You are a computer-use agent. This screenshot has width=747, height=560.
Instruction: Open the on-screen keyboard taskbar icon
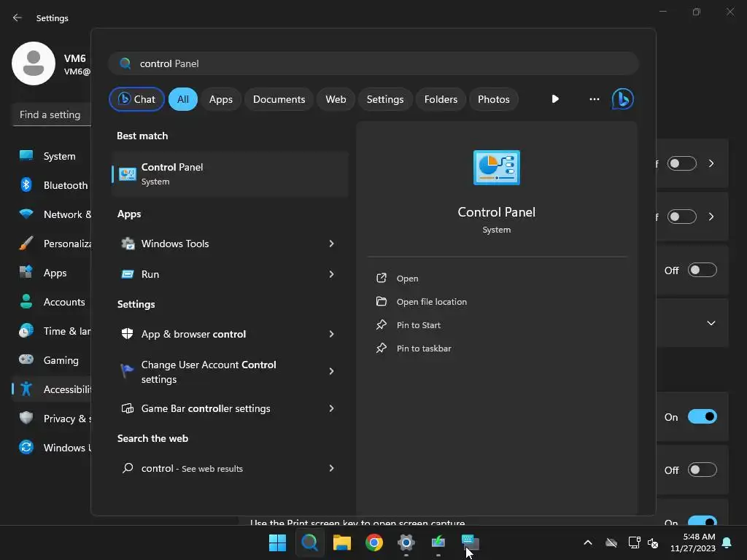click(x=471, y=542)
